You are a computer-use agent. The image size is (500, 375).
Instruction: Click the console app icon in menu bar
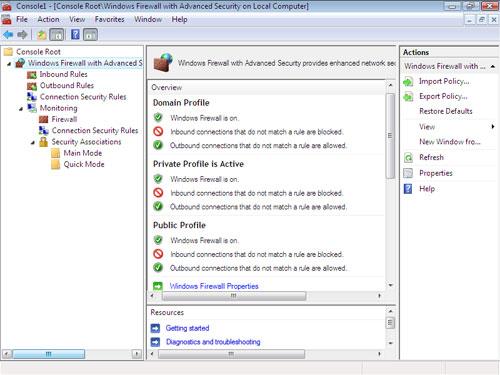pyautogui.click(x=7, y=20)
